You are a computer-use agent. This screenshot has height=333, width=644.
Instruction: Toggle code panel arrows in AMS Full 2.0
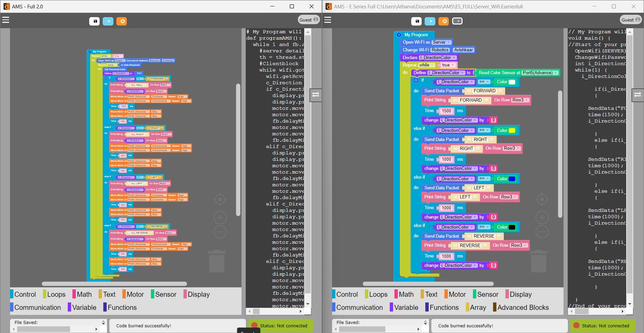pyautogui.click(x=316, y=95)
